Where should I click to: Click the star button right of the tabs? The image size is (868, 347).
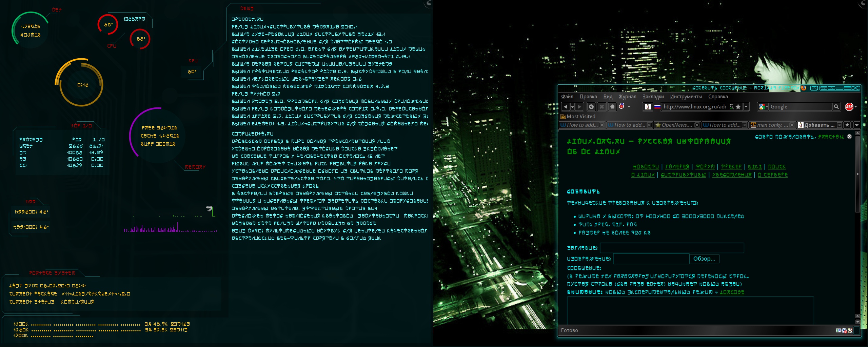[847, 125]
